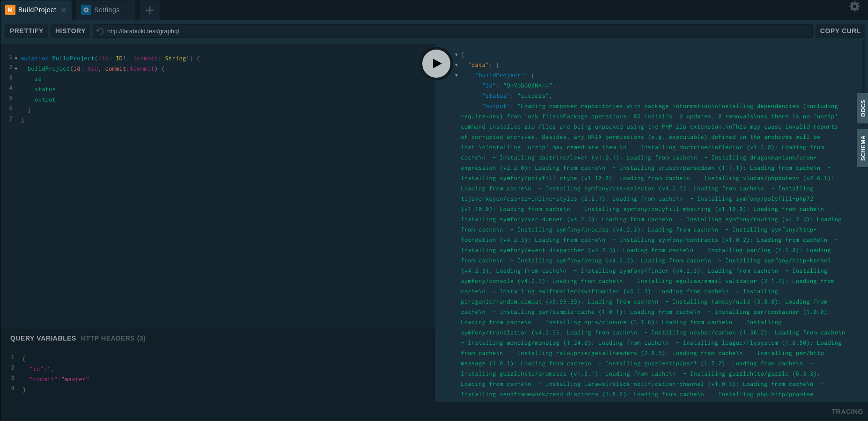
Task: Open the DOCS side panel
Action: click(862, 109)
